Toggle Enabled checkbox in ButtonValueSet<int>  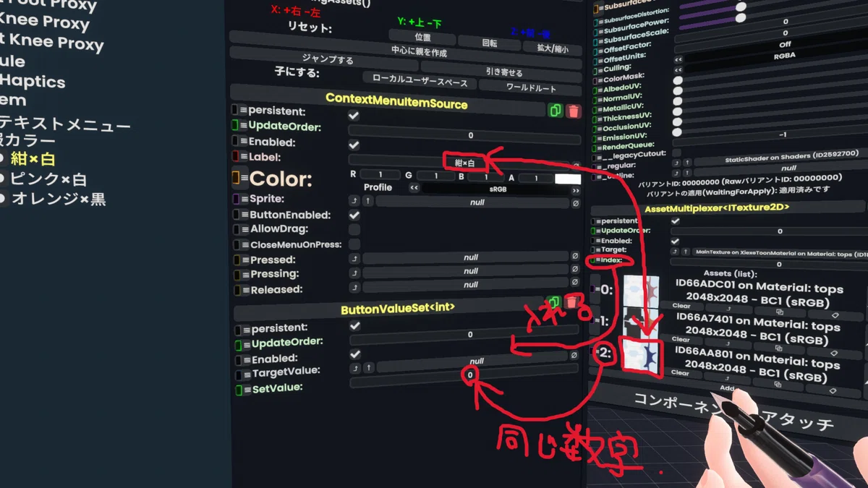pos(354,354)
